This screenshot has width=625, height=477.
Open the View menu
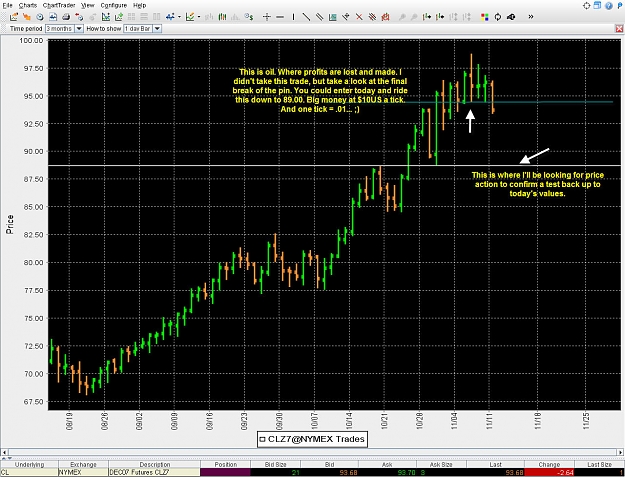(88, 5)
